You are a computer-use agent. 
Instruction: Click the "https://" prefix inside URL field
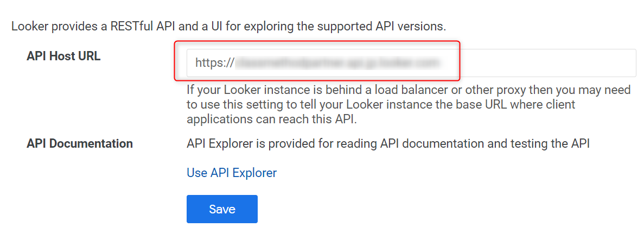[x=214, y=63]
